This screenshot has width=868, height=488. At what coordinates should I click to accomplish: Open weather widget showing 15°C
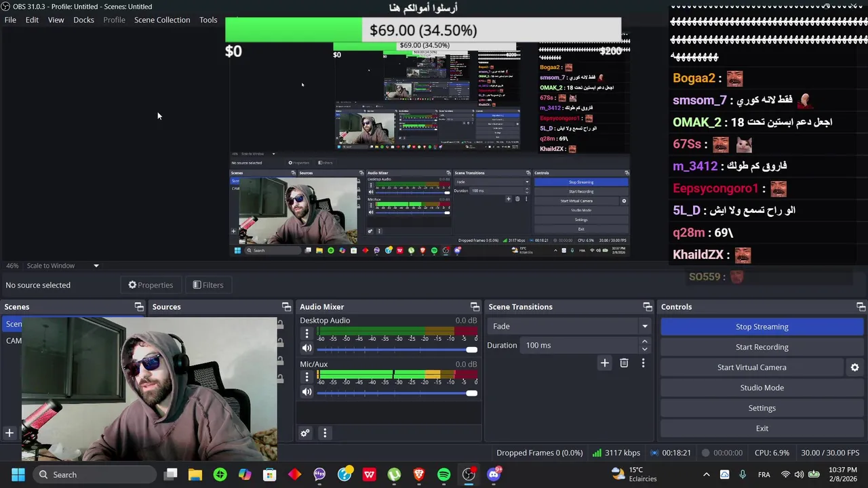tap(633, 474)
